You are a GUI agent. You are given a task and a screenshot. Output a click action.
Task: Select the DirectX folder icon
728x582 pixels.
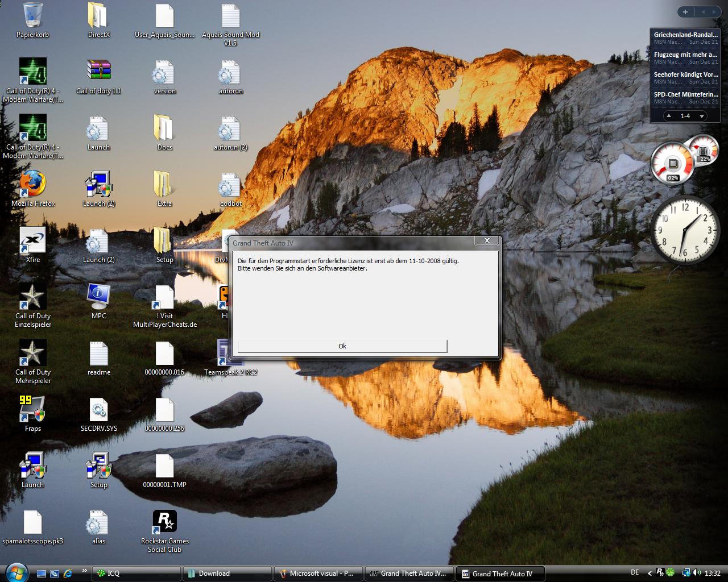tap(98, 16)
